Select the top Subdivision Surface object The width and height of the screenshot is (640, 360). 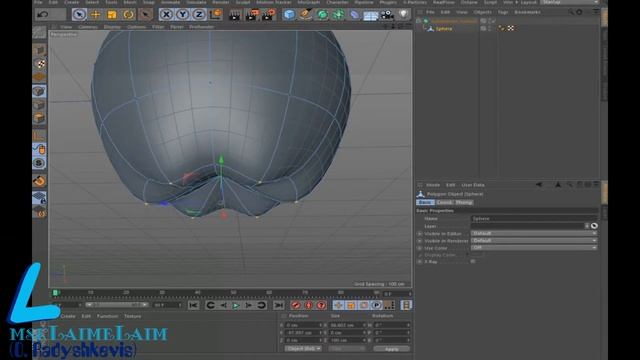point(453,20)
